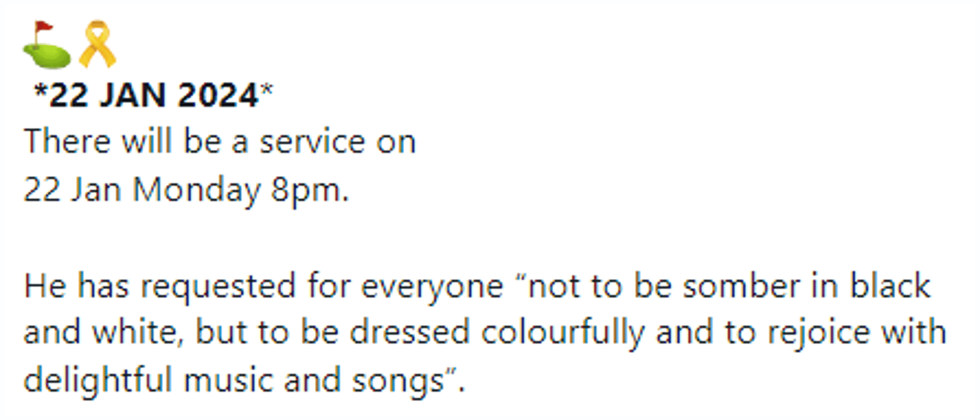
Task: Click the year 2024 in the heading
Action: 218,96
